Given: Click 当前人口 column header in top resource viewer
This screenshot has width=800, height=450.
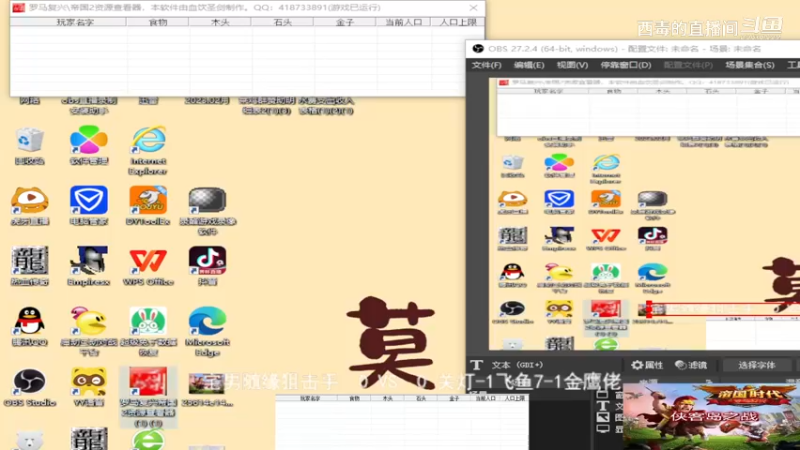Looking at the screenshot, I should [403, 22].
